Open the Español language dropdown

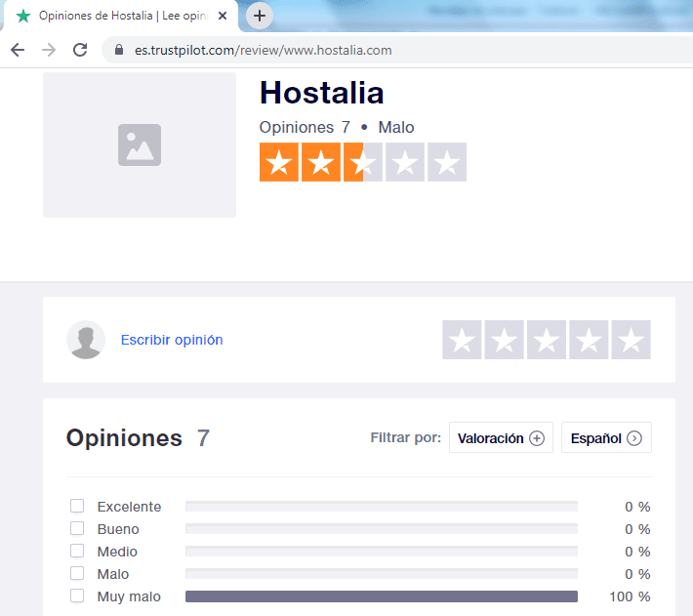[x=606, y=438]
